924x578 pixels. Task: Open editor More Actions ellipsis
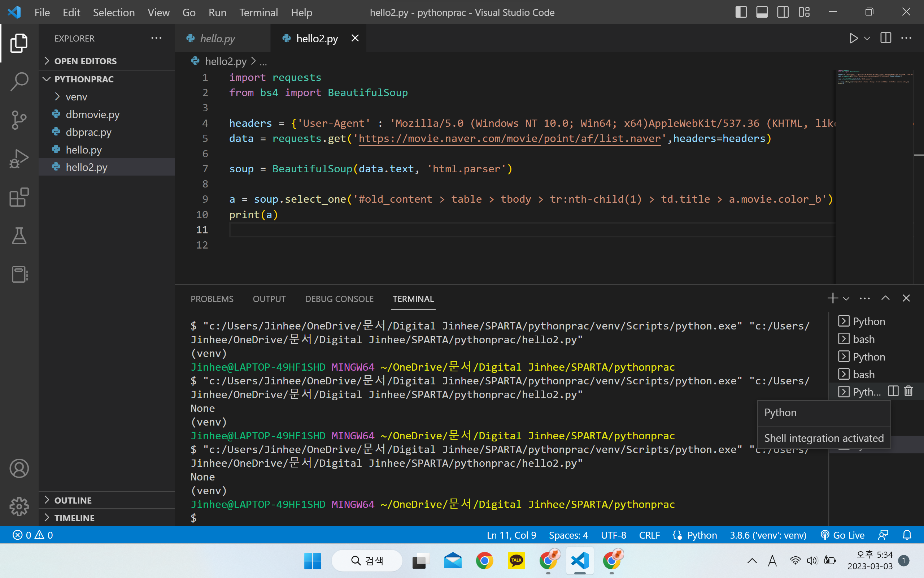click(906, 38)
